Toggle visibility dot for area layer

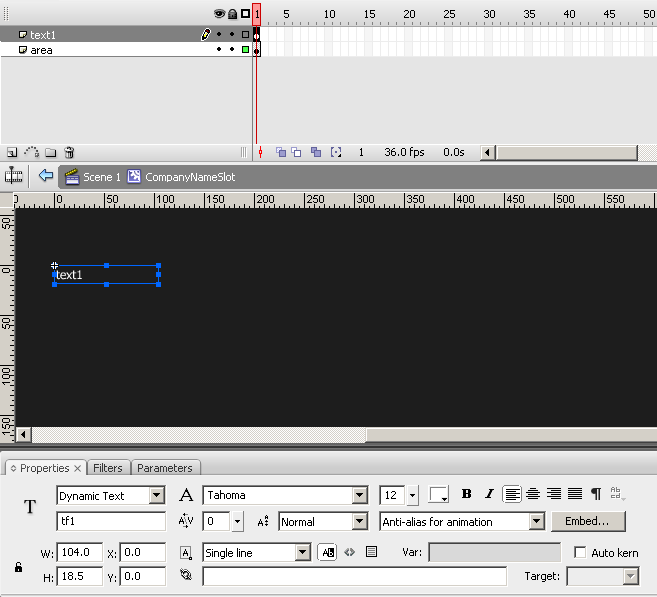tap(219, 49)
